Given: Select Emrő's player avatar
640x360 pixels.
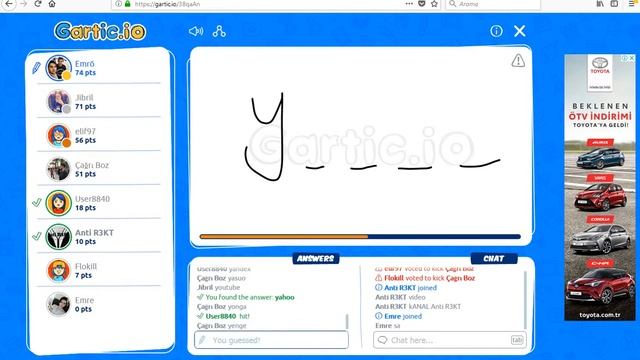Looking at the screenshot, I should tap(58, 68).
